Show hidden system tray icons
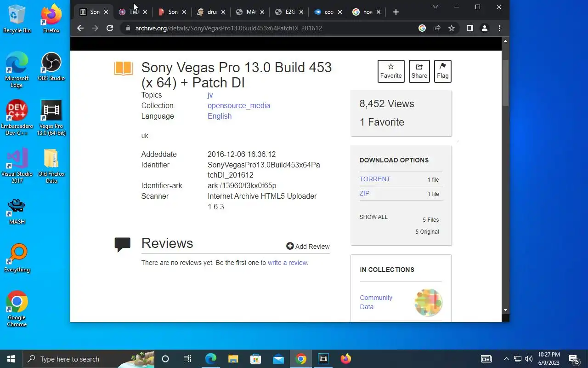 [506, 359]
